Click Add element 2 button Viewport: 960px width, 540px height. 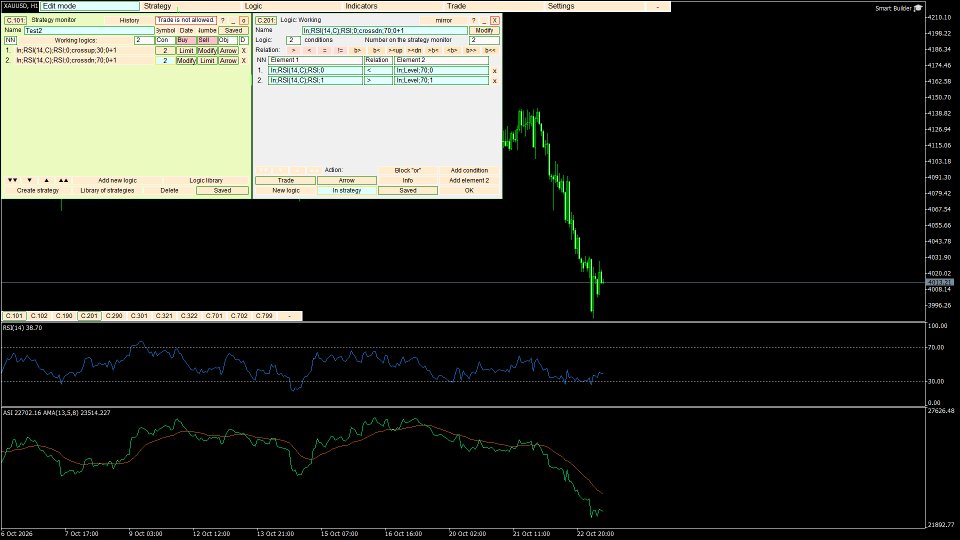tap(470, 181)
